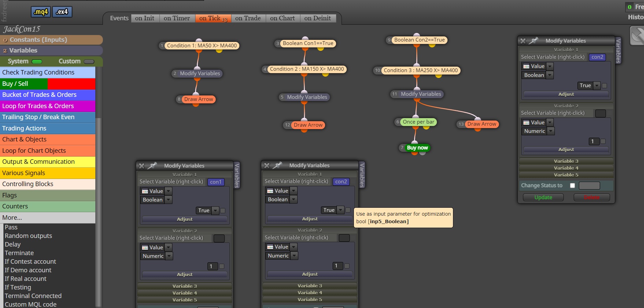Click the pin icon of right Modify Variables panel

(534, 41)
